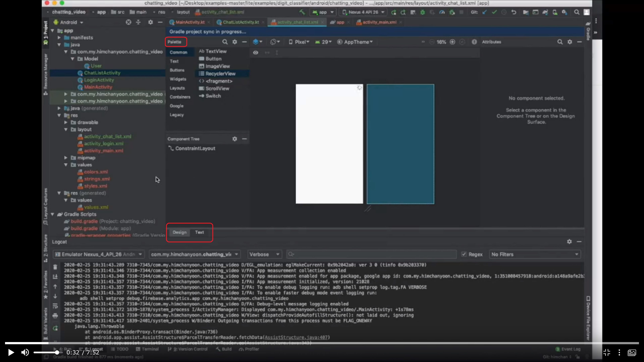Click the debug bug icon
The width and height of the screenshot is (644, 362).
422,12
